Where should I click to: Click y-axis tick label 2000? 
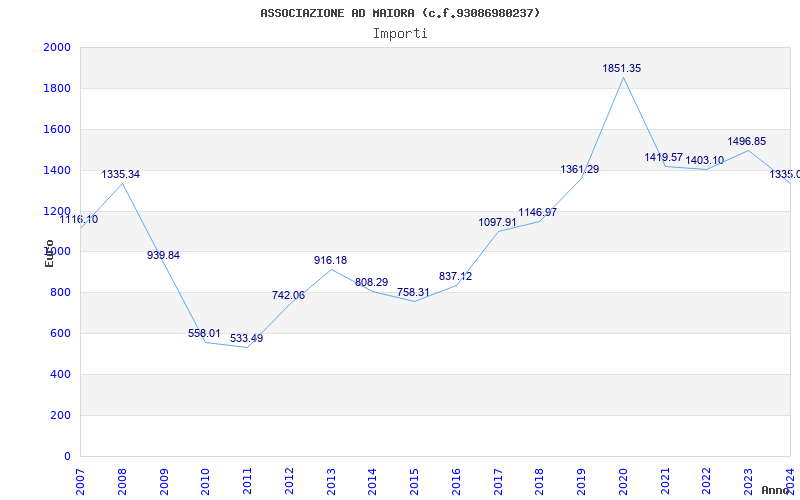click(x=57, y=47)
